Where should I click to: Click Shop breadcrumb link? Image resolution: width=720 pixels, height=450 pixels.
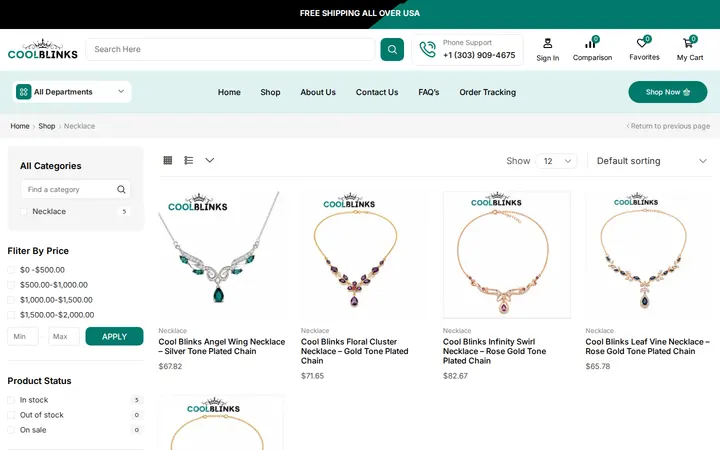tap(46, 126)
